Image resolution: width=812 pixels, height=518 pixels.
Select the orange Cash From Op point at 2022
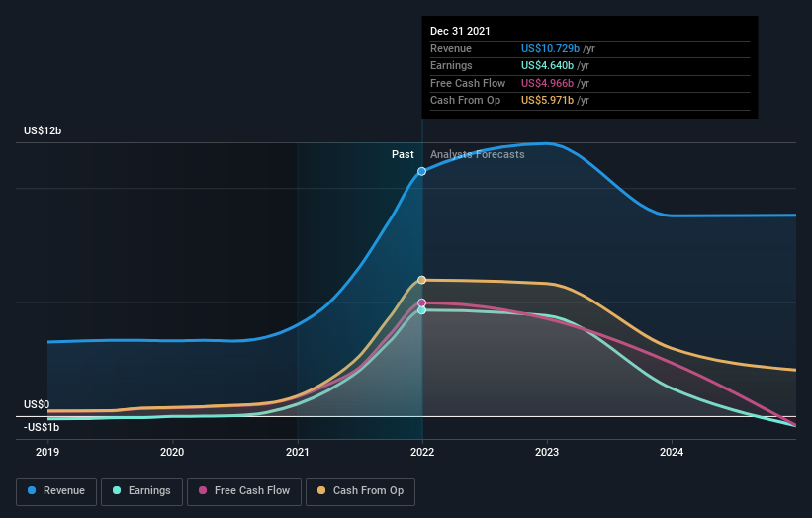[x=422, y=280]
